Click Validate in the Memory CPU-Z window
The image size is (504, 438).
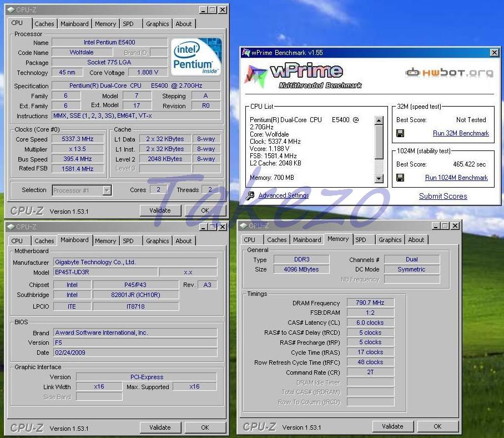click(x=392, y=426)
